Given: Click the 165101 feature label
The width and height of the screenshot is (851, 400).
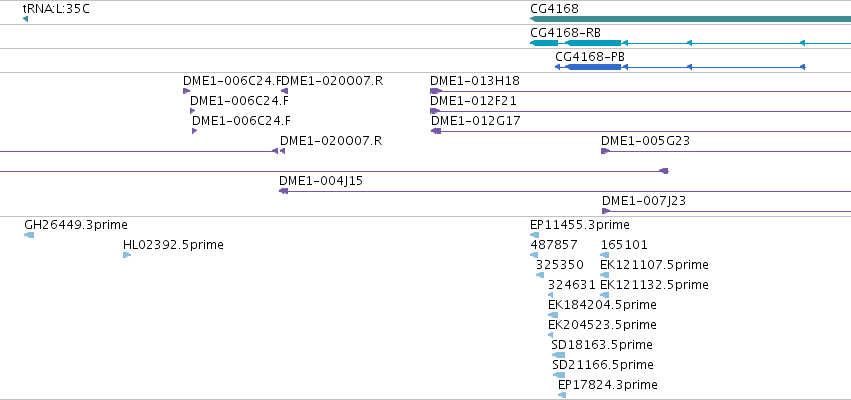Looking at the screenshot, I should click(x=624, y=245).
